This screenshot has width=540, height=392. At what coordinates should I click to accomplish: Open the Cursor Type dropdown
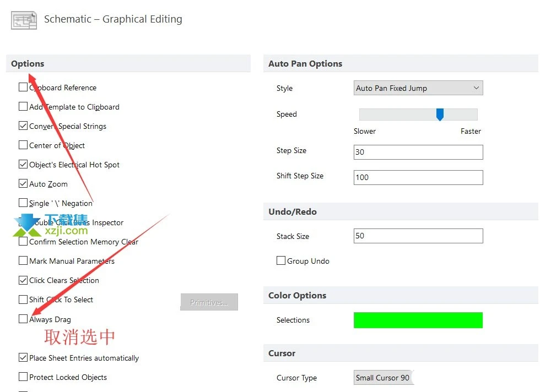pos(384,378)
